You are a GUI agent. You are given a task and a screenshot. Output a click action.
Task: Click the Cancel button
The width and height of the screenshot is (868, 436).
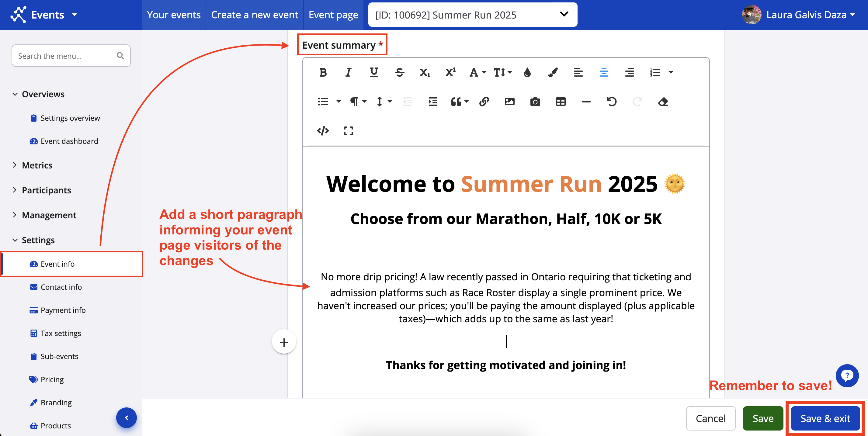click(x=710, y=418)
